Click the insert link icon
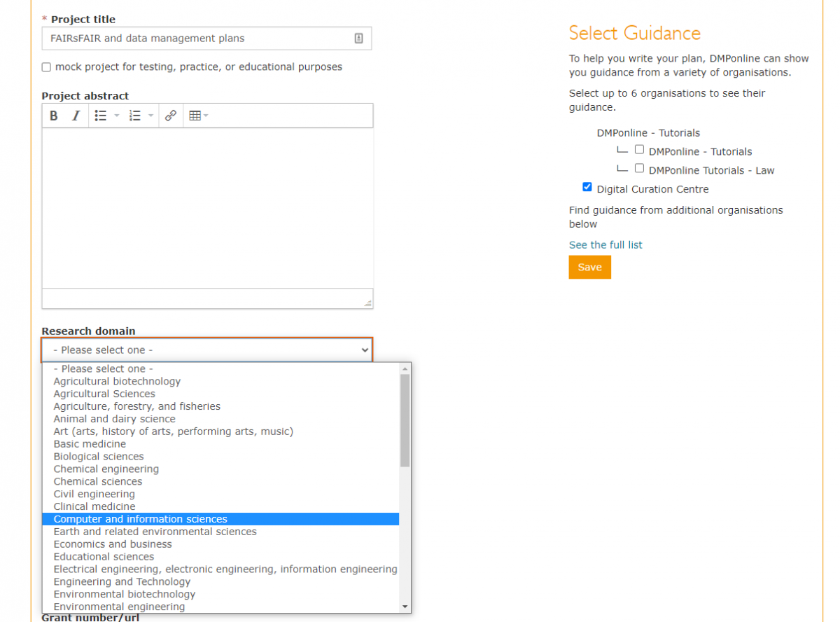Screen dimensions: 840x622 click(x=170, y=116)
